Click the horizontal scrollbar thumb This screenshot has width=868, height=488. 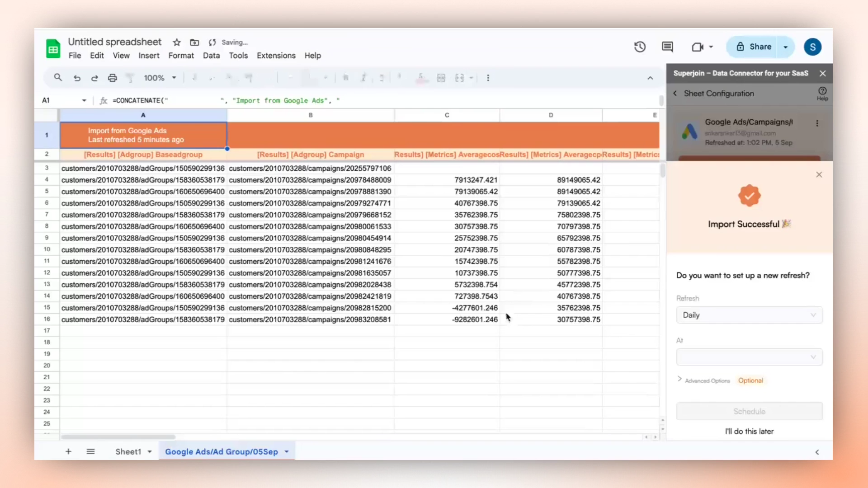[x=118, y=437]
